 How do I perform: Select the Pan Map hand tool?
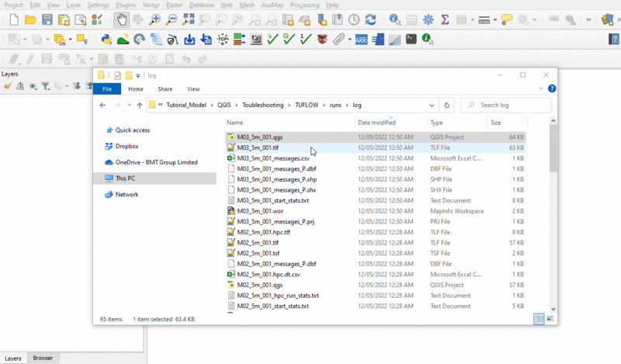coord(122,19)
